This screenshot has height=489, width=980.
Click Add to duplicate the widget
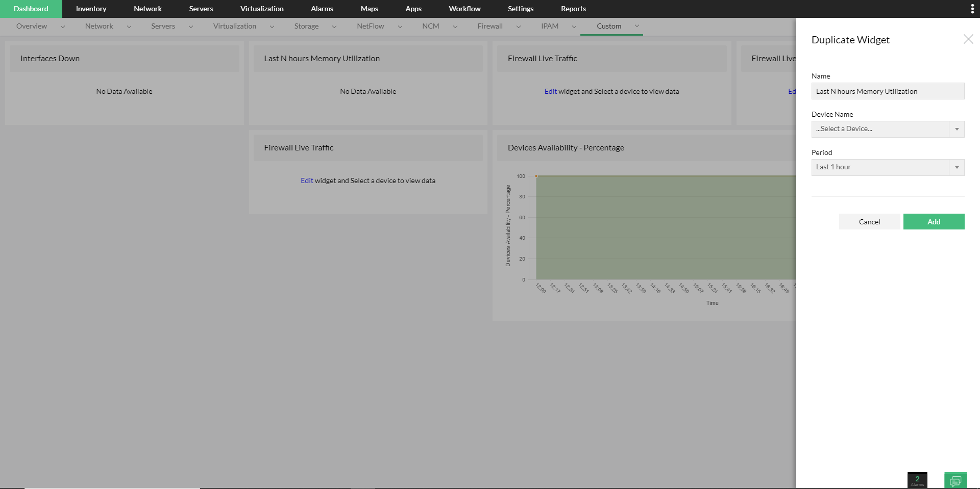pos(934,222)
